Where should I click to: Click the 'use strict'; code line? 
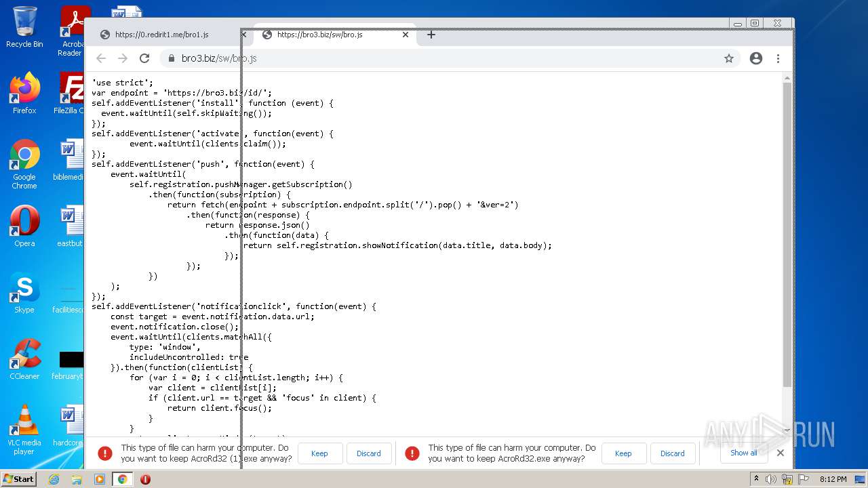pos(122,83)
